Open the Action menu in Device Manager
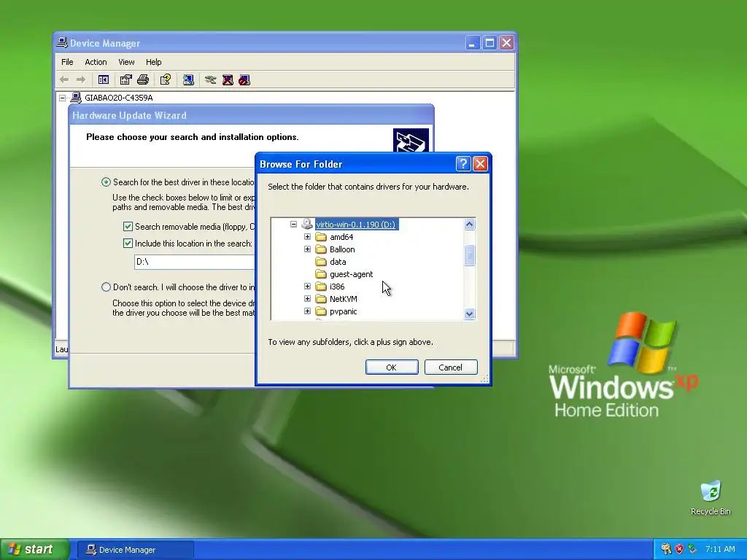Viewport: 747px width, 560px height. click(96, 62)
